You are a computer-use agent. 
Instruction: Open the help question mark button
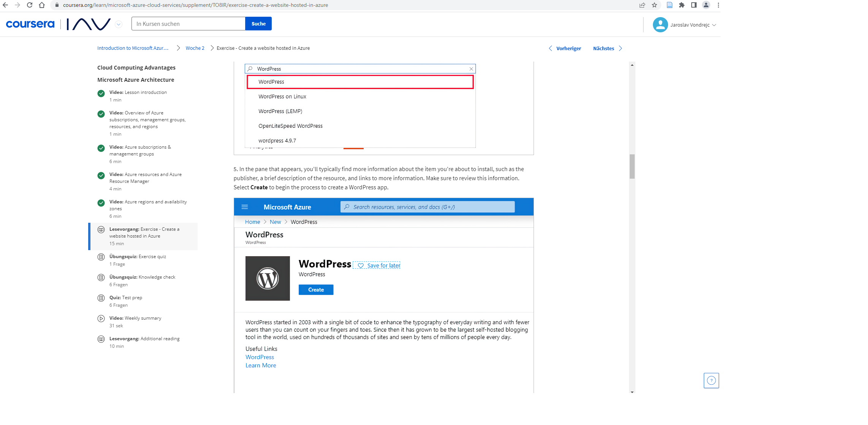click(x=711, y=381)
